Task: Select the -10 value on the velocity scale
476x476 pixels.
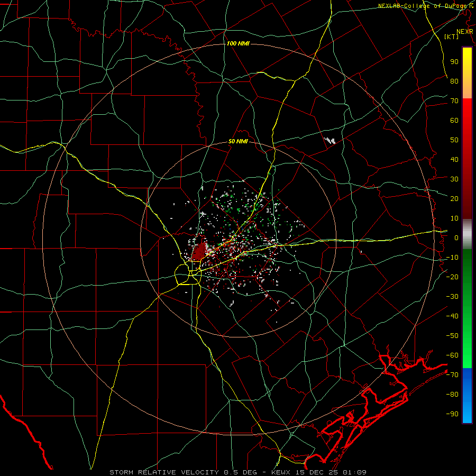Action: coord(452,258)
